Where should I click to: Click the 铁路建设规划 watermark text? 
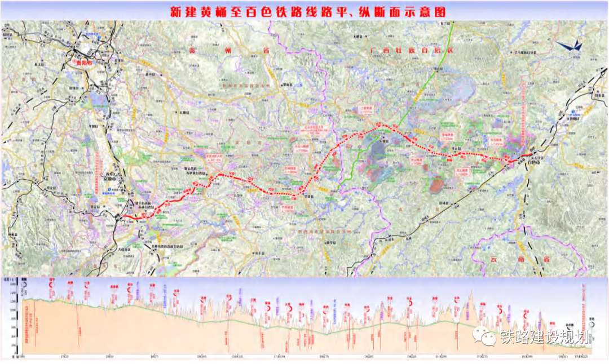point(544,337)
